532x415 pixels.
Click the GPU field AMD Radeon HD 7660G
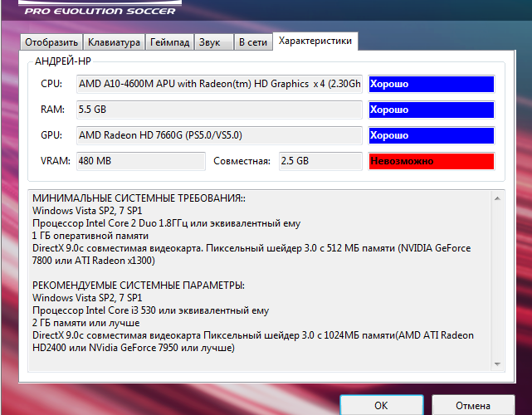pos(219,135)
